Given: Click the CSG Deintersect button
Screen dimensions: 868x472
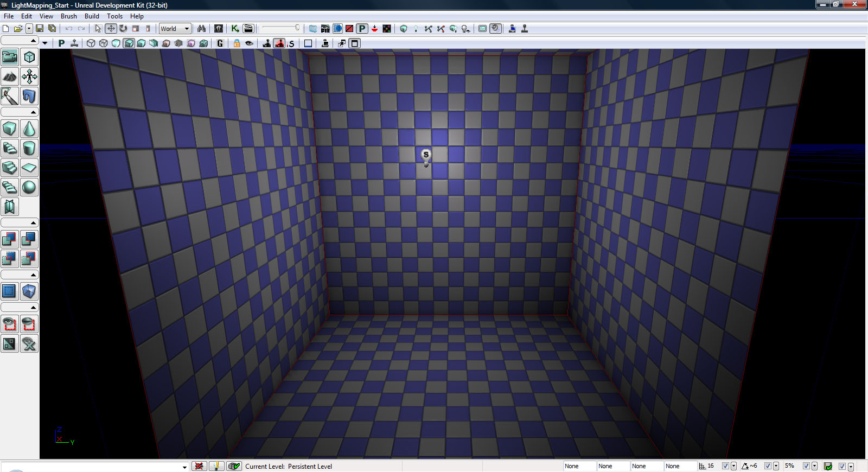Looking at the screenshot, I should click(29, 259).
